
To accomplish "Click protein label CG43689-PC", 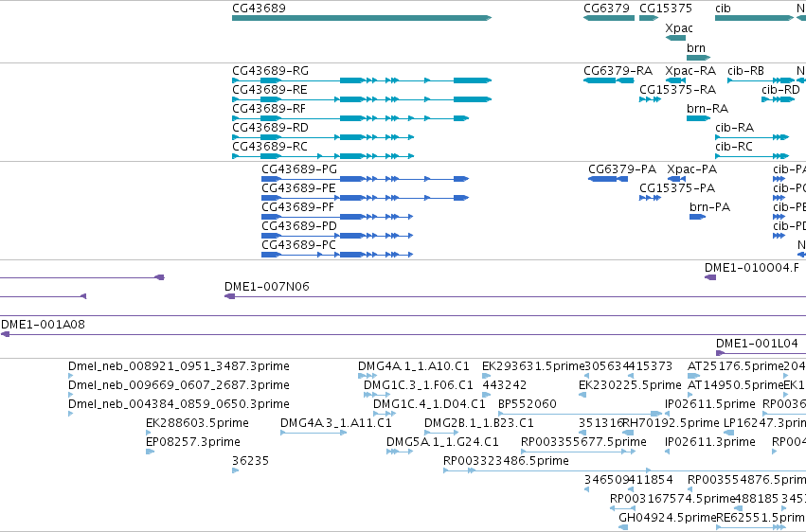I will coord(298,245).
